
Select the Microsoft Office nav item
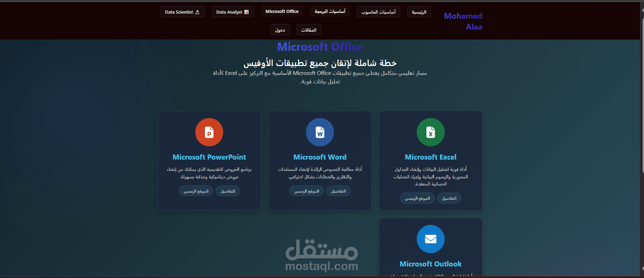pyautogui.click(x=282, y=11)
